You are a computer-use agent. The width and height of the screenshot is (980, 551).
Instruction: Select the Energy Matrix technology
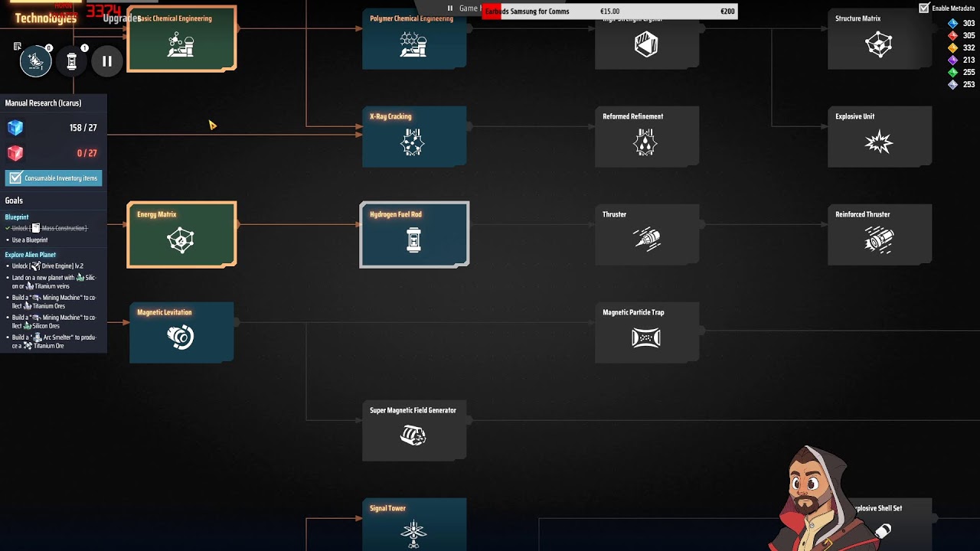coord(181,234)
